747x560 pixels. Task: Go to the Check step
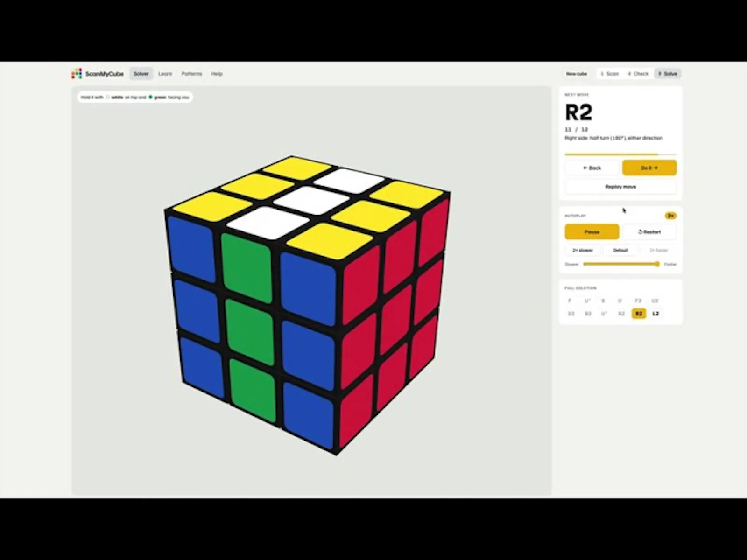point(638,74)
